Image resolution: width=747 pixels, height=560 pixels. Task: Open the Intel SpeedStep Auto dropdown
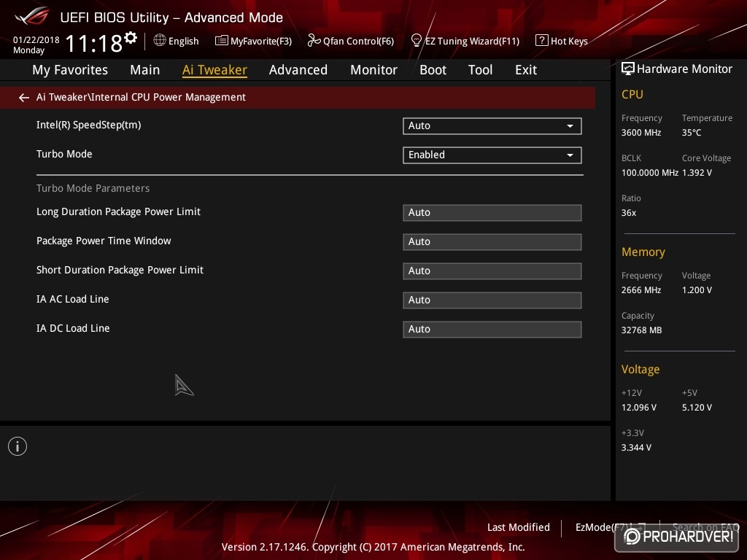tap(492, 125)
